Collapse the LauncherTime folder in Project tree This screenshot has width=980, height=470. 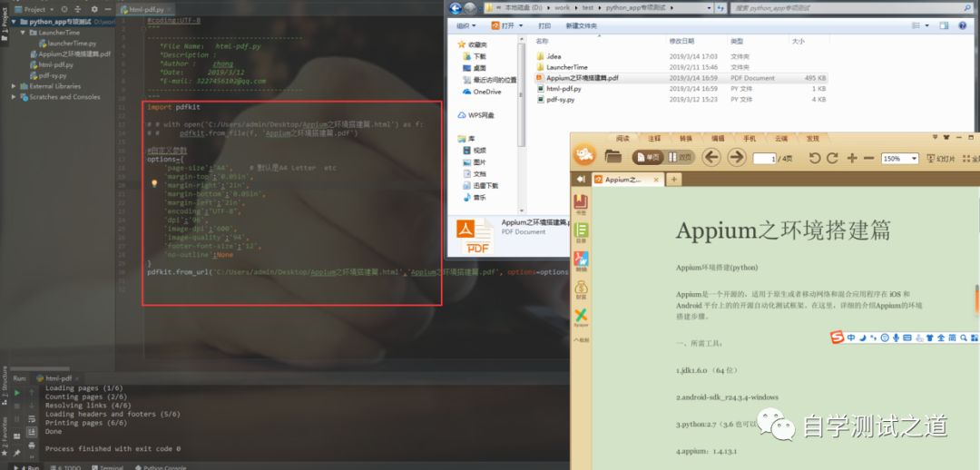point(23,33)
